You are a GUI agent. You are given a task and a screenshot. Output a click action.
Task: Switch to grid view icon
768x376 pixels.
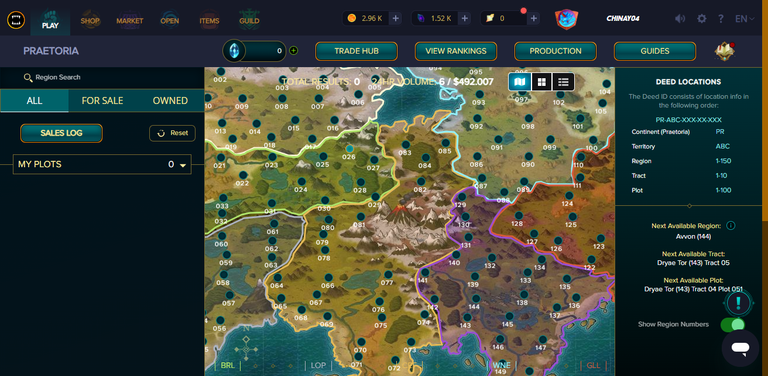[x=542, y=82]
